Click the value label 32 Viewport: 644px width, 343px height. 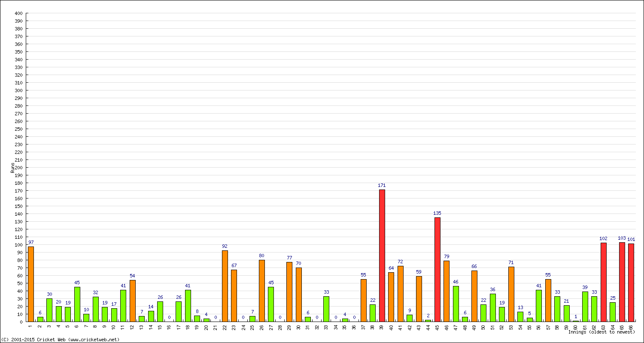pyautogui.click(x=95, y=292)
